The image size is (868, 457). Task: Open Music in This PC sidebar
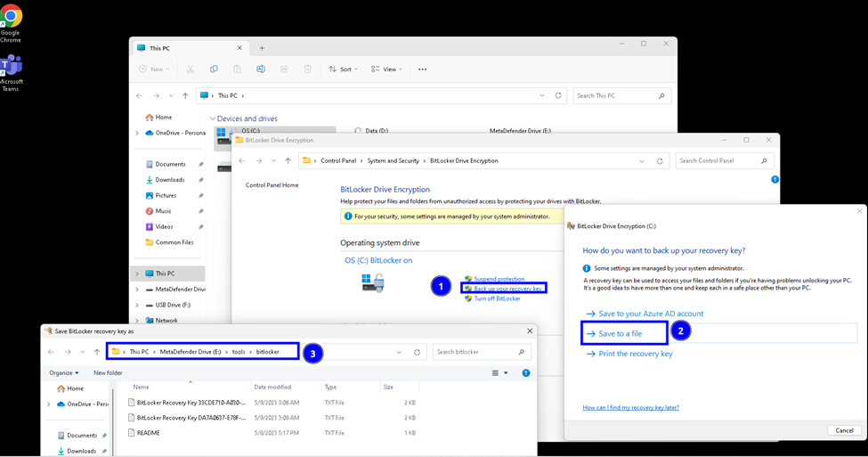click(x=158, y=211)
